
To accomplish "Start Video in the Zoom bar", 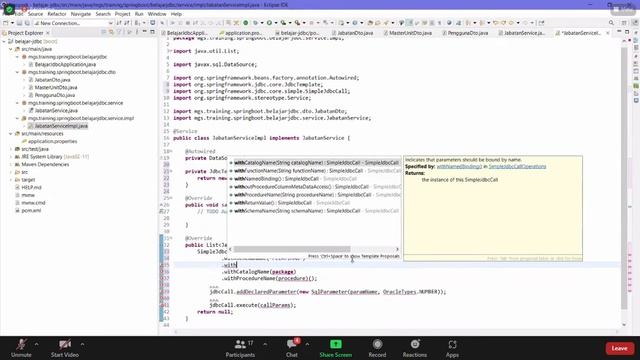I will pyautogui.click(x=64, y=348).
